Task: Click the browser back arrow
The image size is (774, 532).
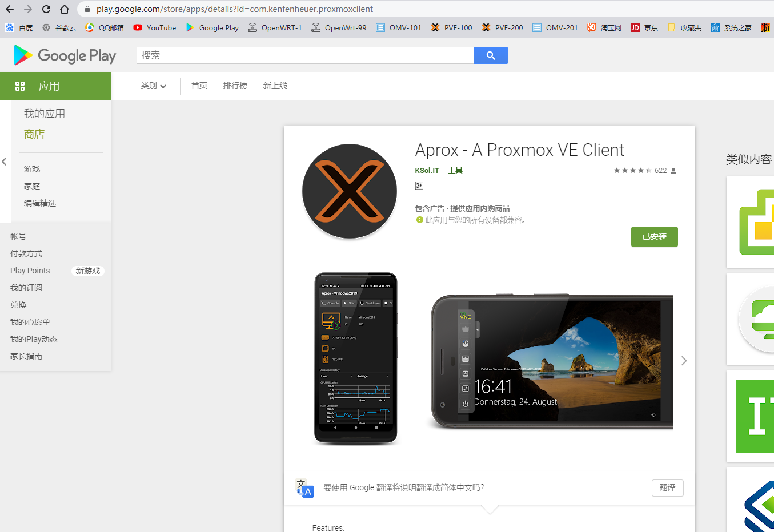Action: pyautogui.click(x=10, y=9)
